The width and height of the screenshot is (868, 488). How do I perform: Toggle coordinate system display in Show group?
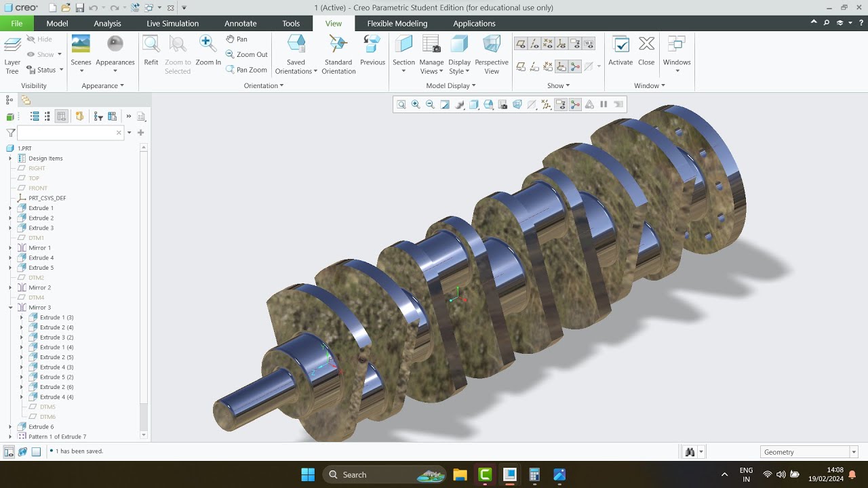point(561,44)
